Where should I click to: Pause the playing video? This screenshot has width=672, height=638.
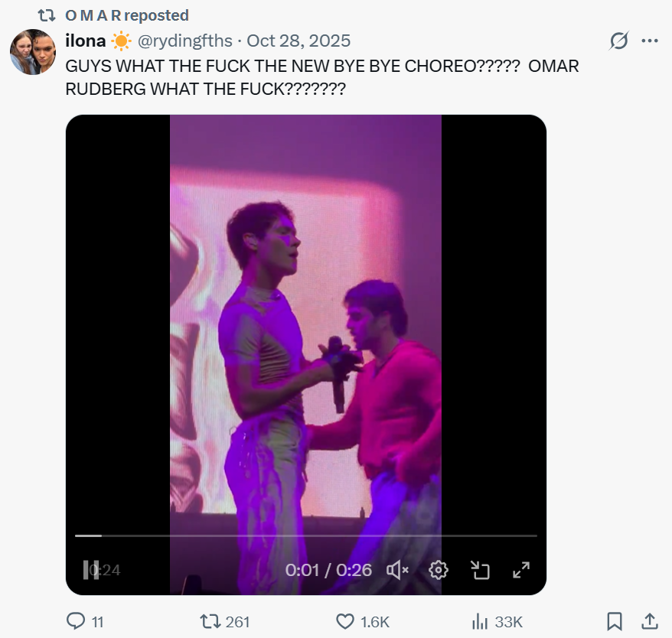pyautogui.click(x=91, y=570)
